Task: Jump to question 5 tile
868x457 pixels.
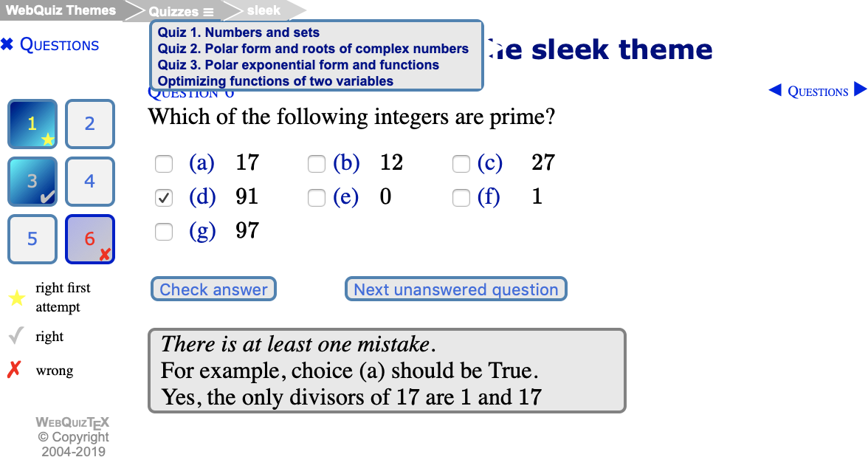Action: [32, 239]
